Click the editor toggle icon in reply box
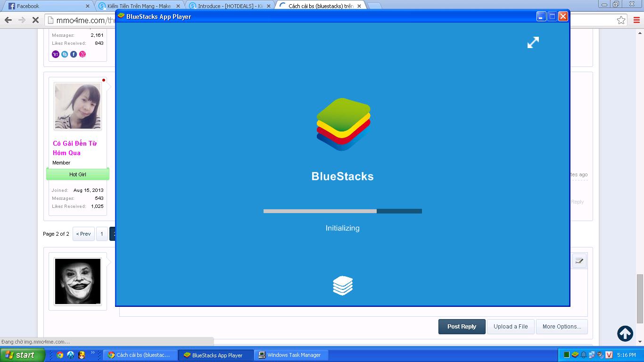Viewport: 644px width, 362px height. [x=579, y=261]
